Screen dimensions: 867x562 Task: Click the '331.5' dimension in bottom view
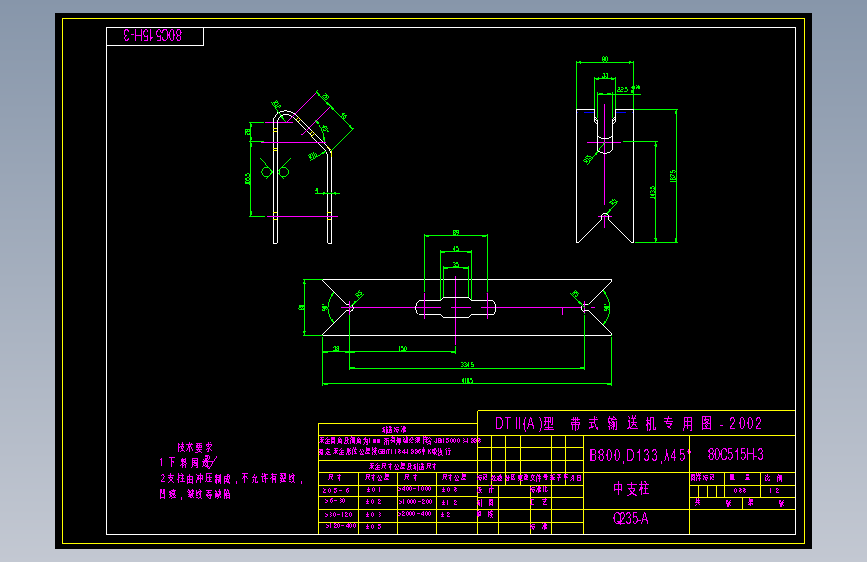pos(467,365)
